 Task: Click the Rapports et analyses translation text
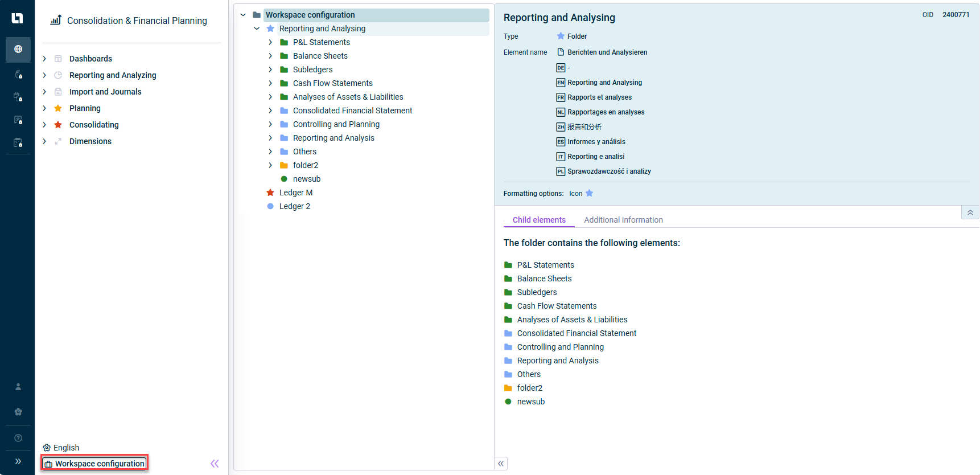(599, 97)
